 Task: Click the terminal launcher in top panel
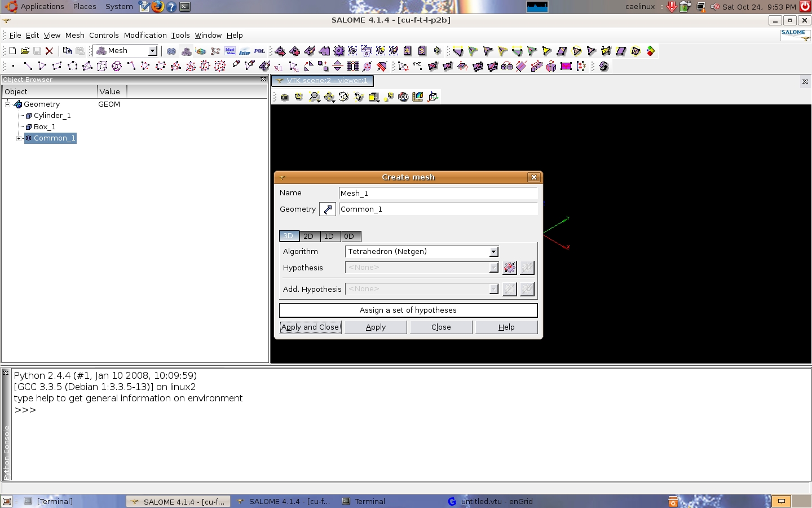185,7
